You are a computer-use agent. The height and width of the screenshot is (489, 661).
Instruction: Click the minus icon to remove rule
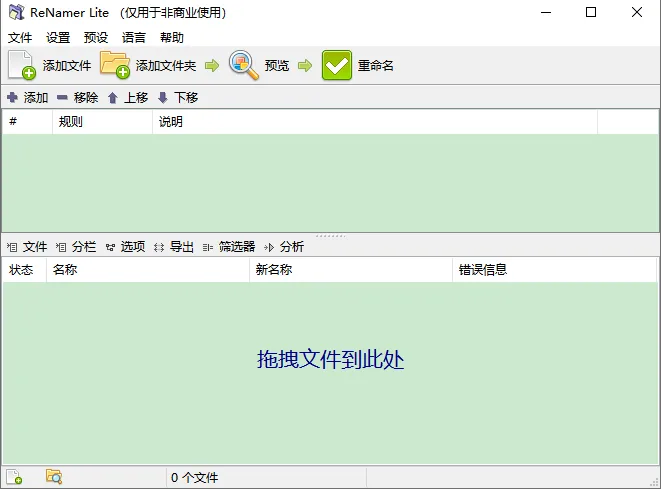point(62,97)
